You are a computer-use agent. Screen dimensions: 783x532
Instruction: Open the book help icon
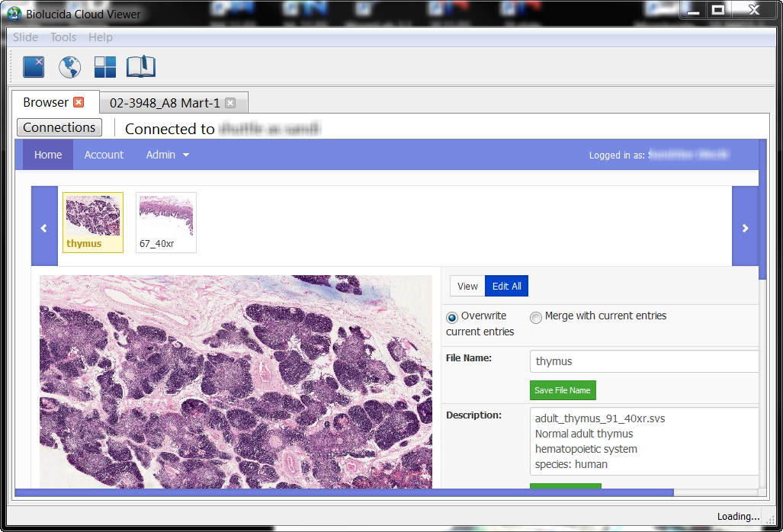click(x=140, y=67)
